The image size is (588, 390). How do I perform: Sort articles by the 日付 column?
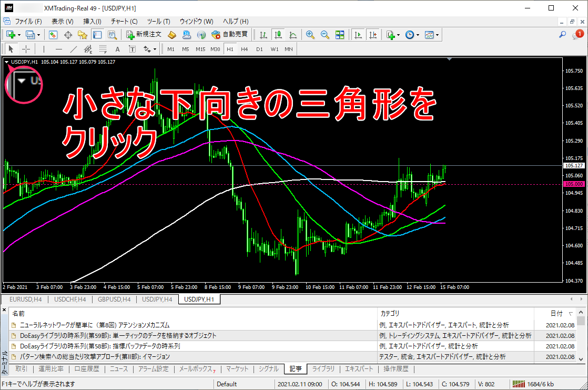pyautogui.click(x=556, y=313)
